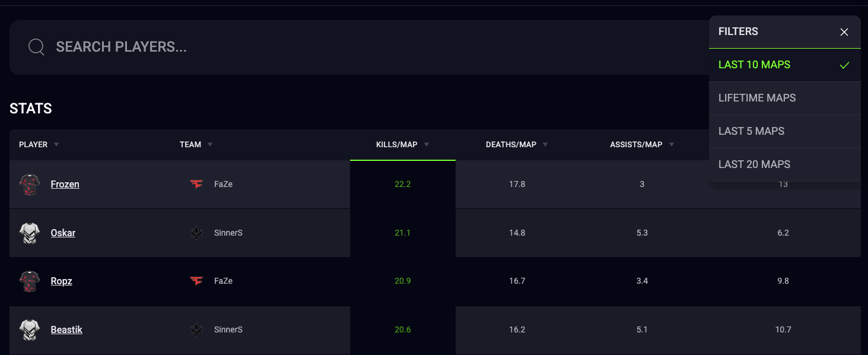The width and height of the screenshot is (868, 355).
Task: Click SinnerS logo in Oskar's row
Action: tap(196, 233)
